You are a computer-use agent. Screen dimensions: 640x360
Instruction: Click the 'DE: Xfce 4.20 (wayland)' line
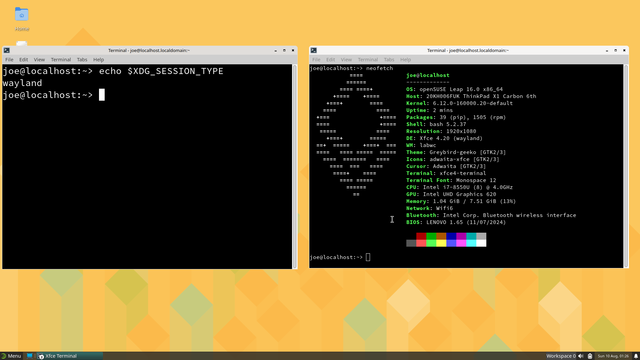click(x=444, y=138)
